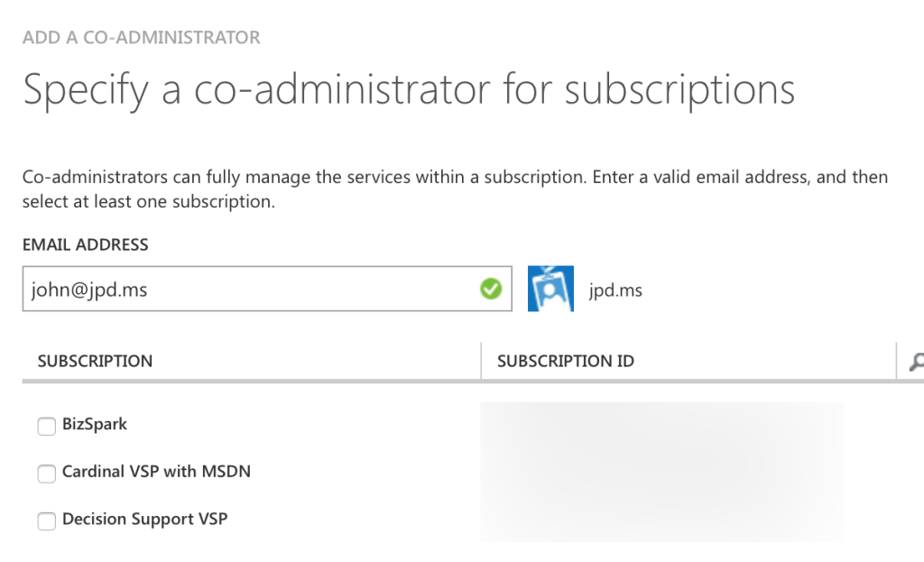Select the Decision Support VSP label
The height and width of the screenshot is (562, 924).
pyautogui.click(x=144, y=519)
